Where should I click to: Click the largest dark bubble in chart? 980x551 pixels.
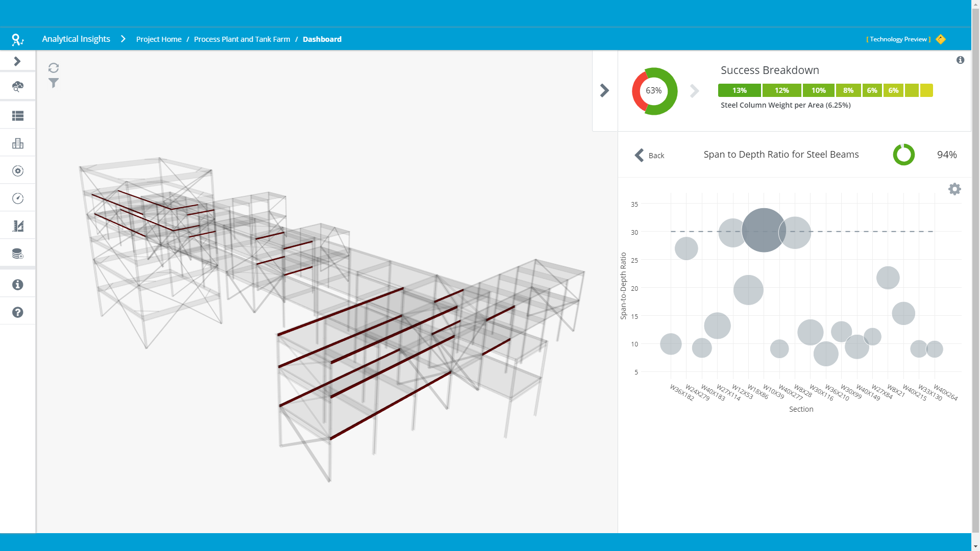pos(764,230)
